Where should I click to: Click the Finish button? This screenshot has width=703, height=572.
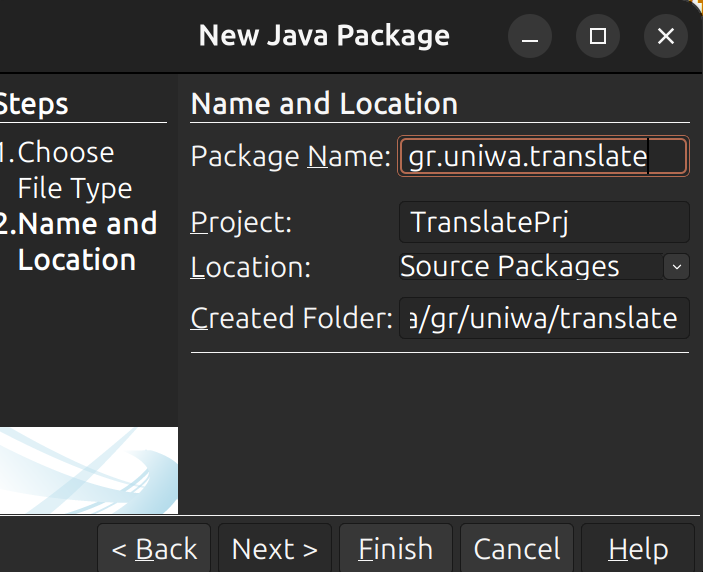396,549
